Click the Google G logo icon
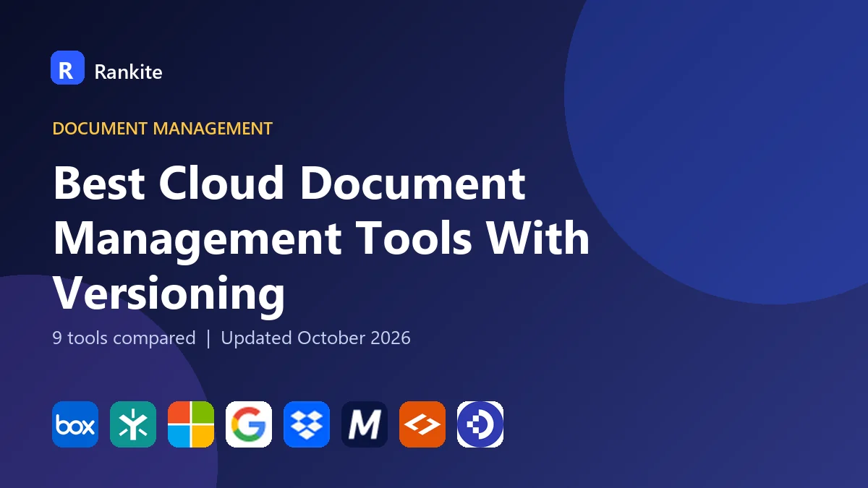 pyautogui.click(x=249, y=424)
